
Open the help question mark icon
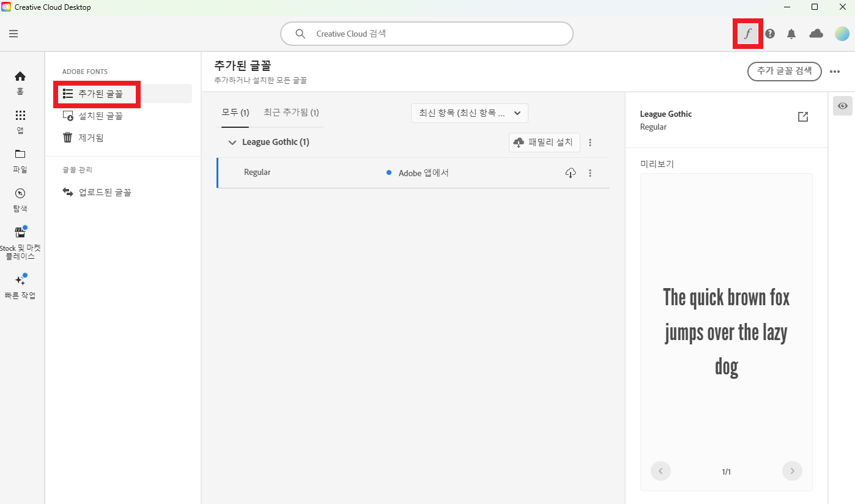770,34
